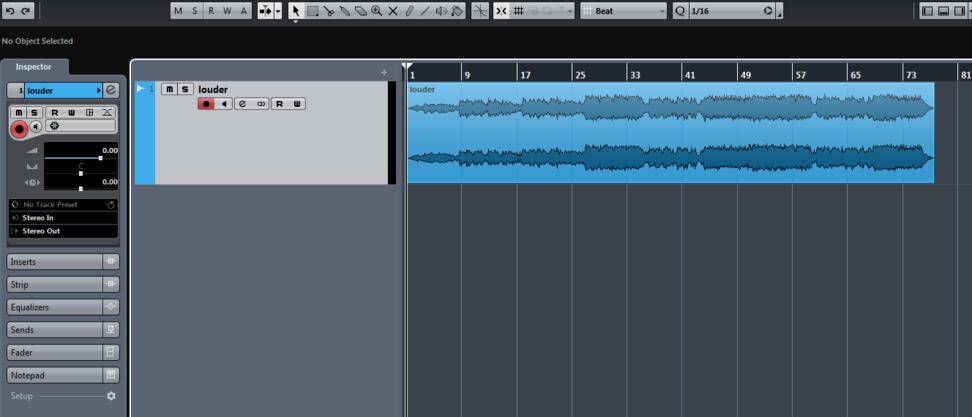Solo the louder track in track list
This screenshot has width=972, height=417.
(184, 89)
